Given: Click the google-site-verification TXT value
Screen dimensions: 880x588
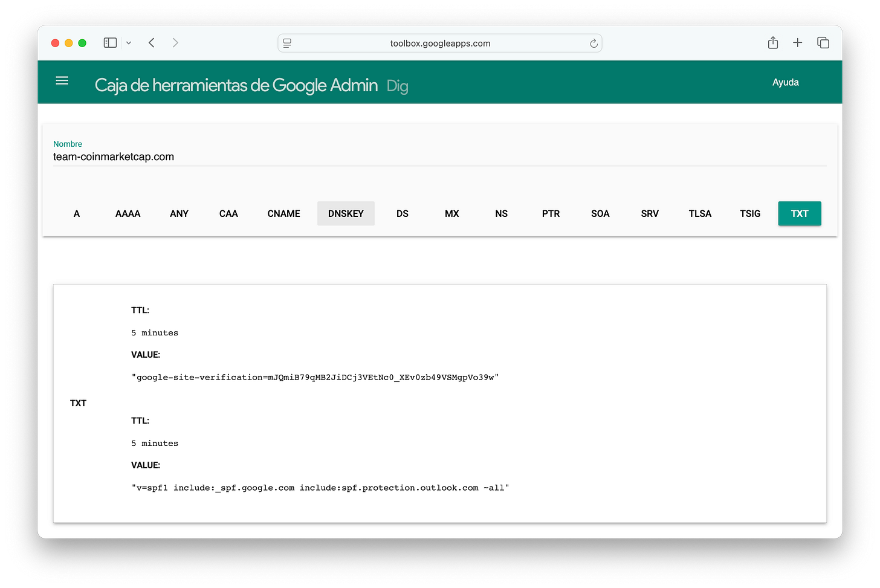Looking at the screenshot, I should [315, 378].
